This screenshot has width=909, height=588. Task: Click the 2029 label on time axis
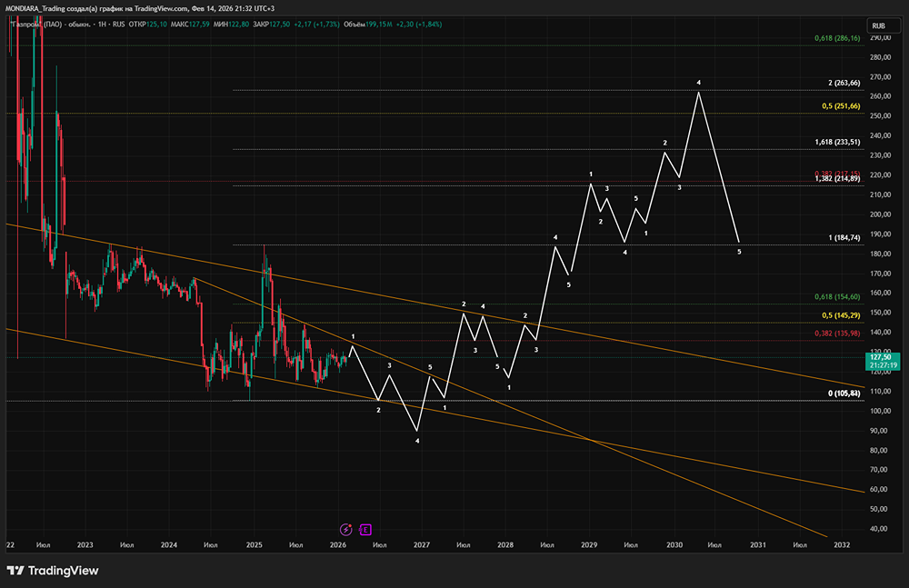tap(589, 545)
